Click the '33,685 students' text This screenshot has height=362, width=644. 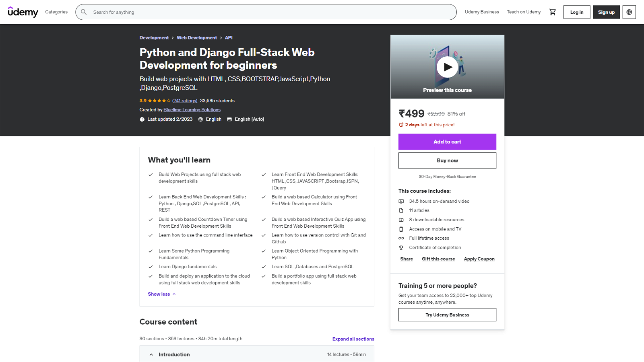[217, 101]
